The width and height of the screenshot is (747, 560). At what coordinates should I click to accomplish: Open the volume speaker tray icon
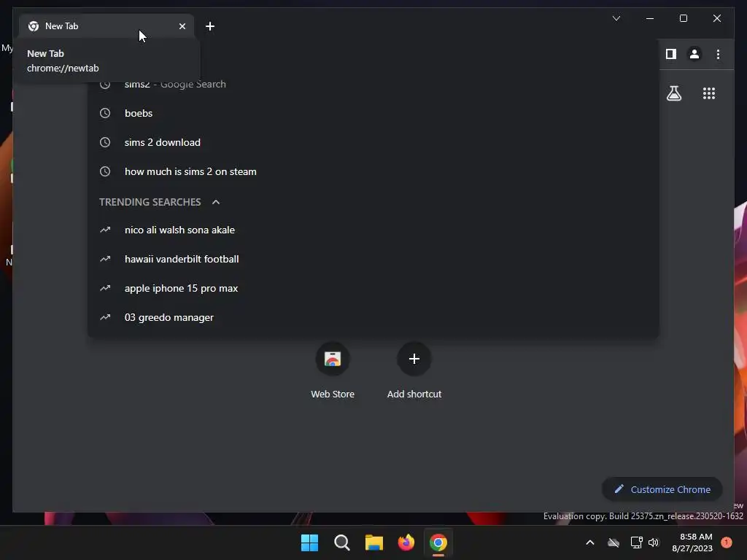click(654, 542)
